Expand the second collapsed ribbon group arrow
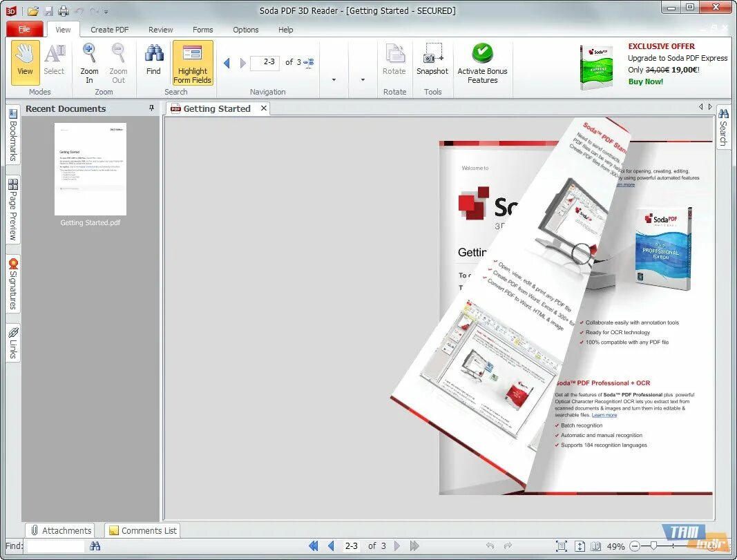This screenshot has width=737, height=560. [x=363, y=80]
